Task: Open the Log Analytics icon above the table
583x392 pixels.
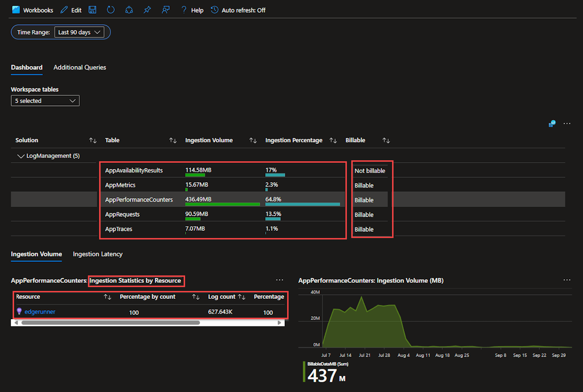Action: point(552,124)
